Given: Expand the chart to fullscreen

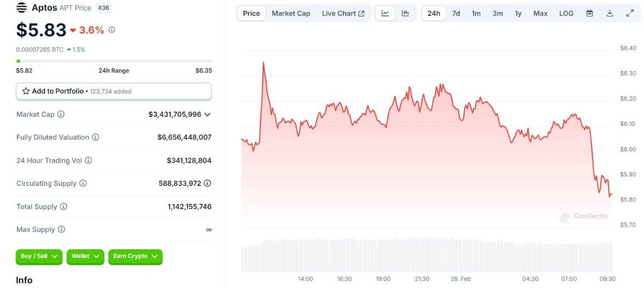Looking at the screenshot, I should click(630, 13).
